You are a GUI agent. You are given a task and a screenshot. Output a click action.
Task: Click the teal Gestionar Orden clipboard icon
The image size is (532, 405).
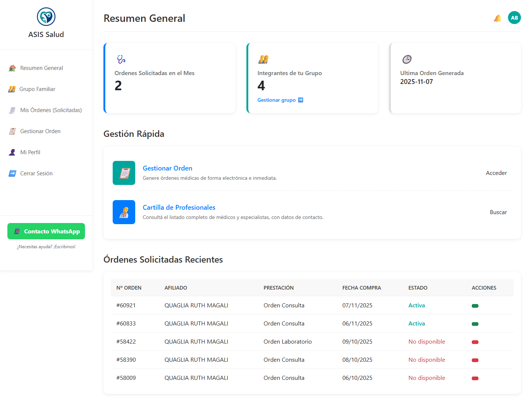124,173
